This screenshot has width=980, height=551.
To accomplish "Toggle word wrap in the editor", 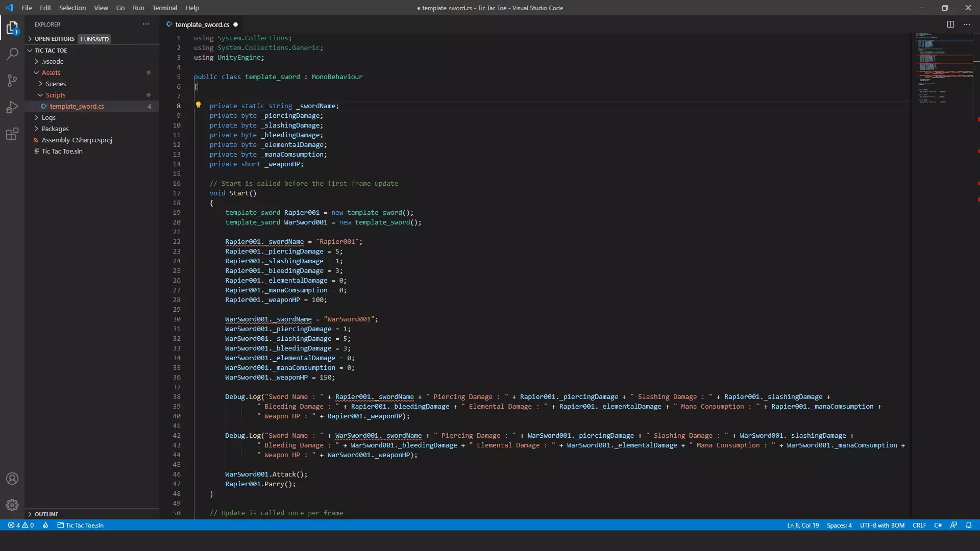I will point(100,8).
